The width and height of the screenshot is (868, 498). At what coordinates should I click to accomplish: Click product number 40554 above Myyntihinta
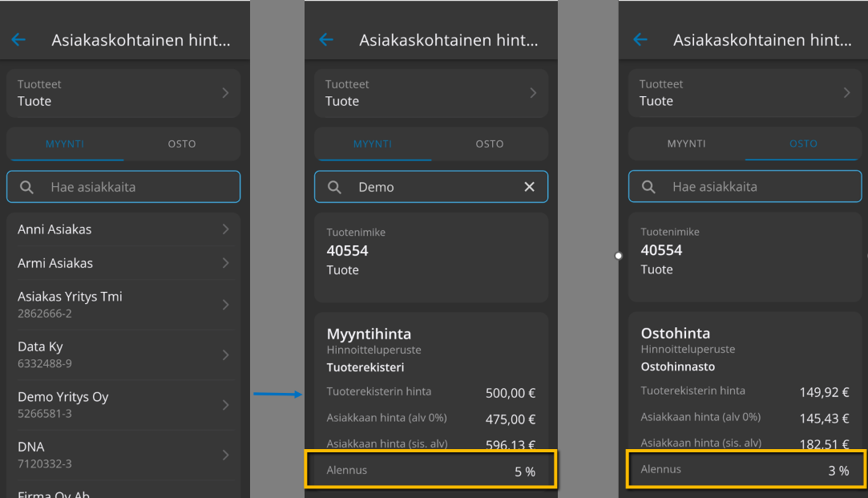click(x=347, y=250)
